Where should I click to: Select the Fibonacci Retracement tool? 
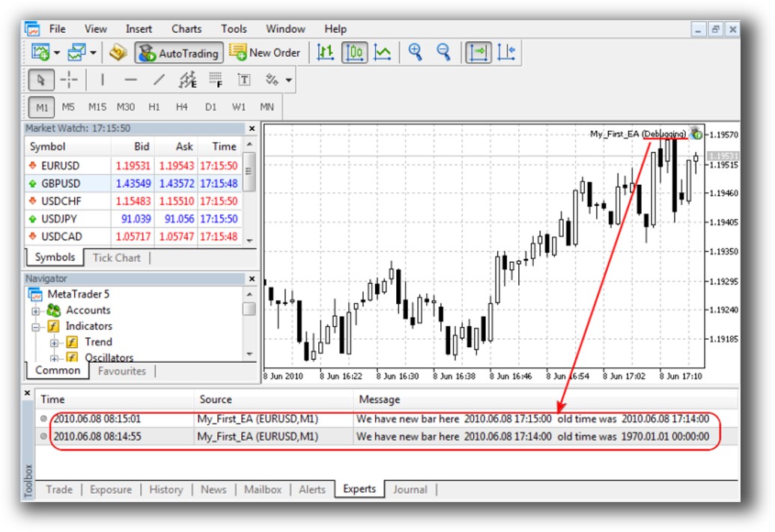pos(216,80)
